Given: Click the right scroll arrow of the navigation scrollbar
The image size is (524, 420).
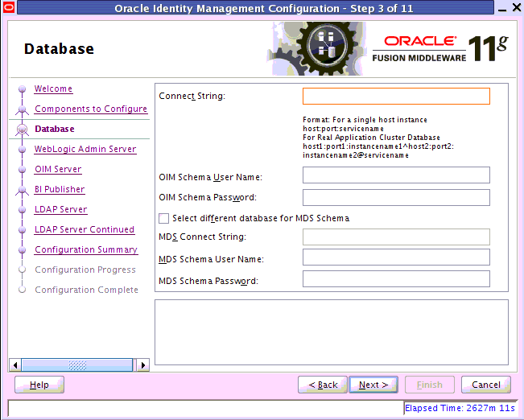Looking at the screenshot, I should (143, 364).
